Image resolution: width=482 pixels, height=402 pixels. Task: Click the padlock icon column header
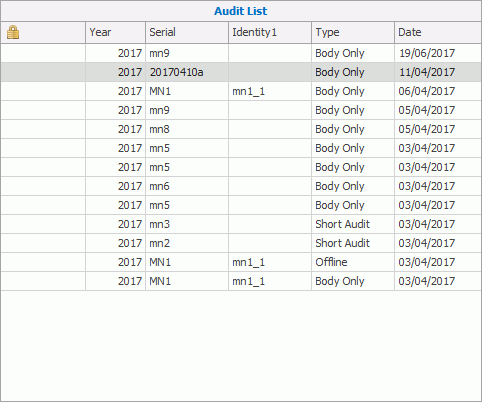(43, 32)
